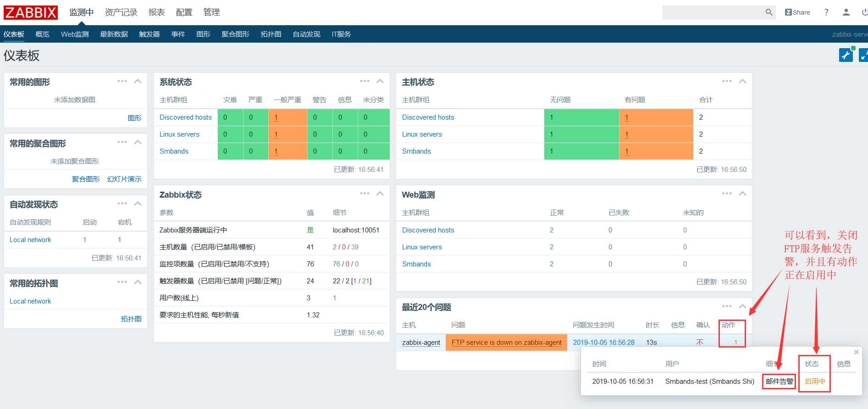Screen dimensions: 868x409
Task: Open menu dots of Zabbix状态 widget
Action: pos(365,193)
